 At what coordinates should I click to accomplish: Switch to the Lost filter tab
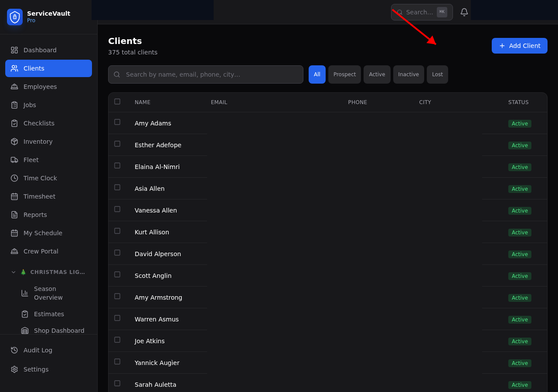pyautogui.click(x=437, y=74)
